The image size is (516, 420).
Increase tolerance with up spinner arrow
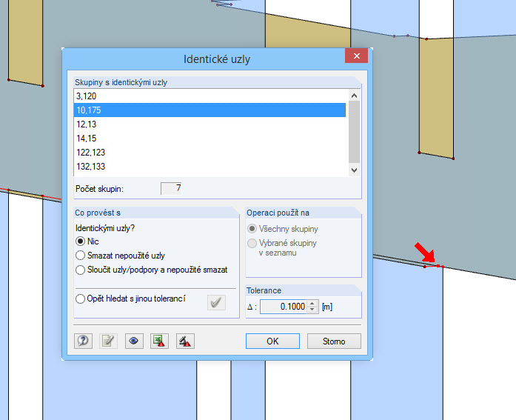coord(312,304)
